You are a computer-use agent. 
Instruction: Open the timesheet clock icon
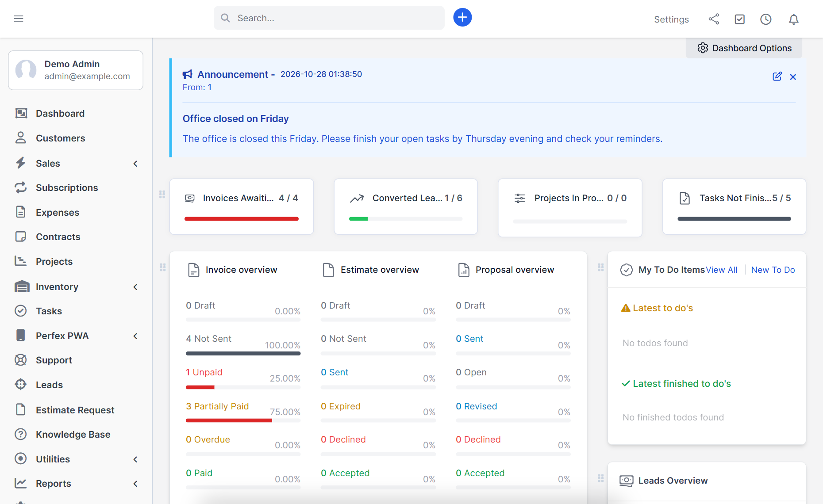(x=766, y=19)
